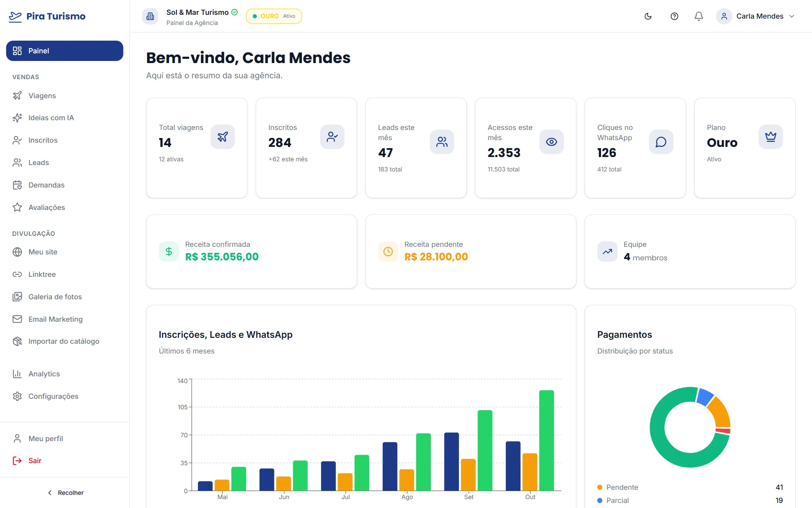The height and width of the screenshot is (508, 812).
Task: Click the airplane icon on Total viagens card
Action: click(x=223, y=137)
